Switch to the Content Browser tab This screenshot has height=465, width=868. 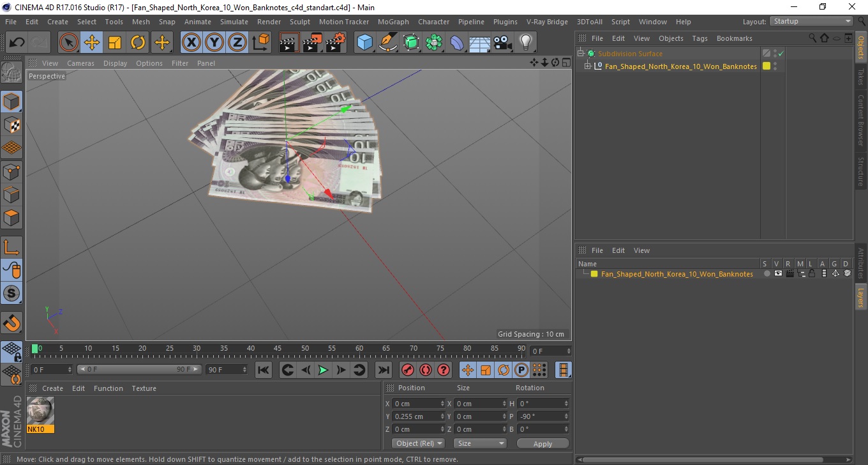tap(860, 120)
